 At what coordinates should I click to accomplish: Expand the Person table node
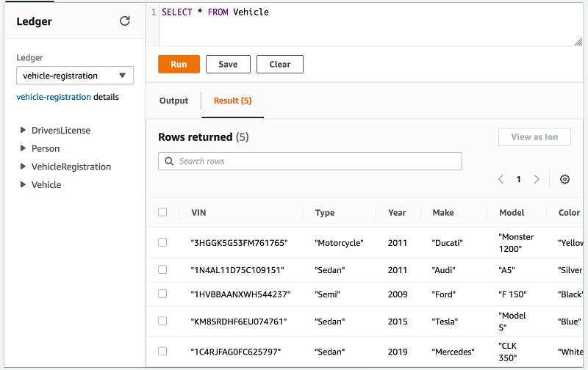[x=24, y=148]
